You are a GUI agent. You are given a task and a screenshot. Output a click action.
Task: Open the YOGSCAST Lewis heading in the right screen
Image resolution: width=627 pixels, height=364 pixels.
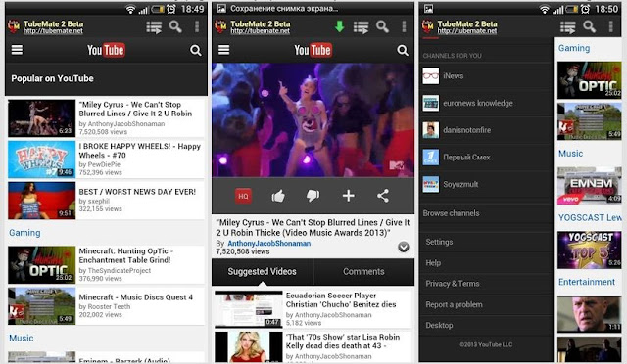[590, 218]
